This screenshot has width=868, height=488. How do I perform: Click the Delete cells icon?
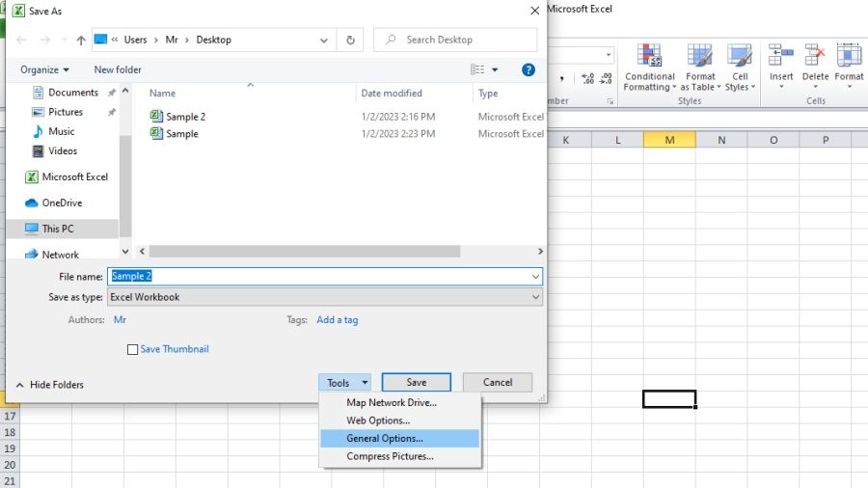pyautogui.click(x=815, y=56)
